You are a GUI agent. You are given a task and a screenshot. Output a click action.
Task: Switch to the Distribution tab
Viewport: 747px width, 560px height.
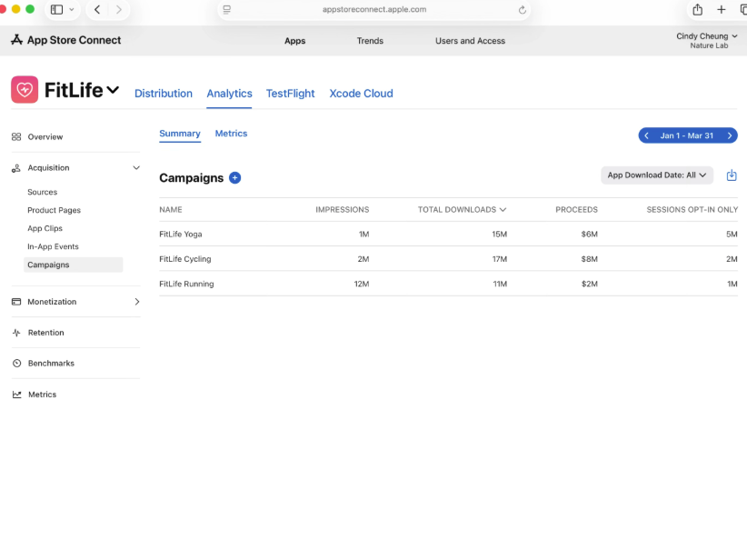[164, 94]
